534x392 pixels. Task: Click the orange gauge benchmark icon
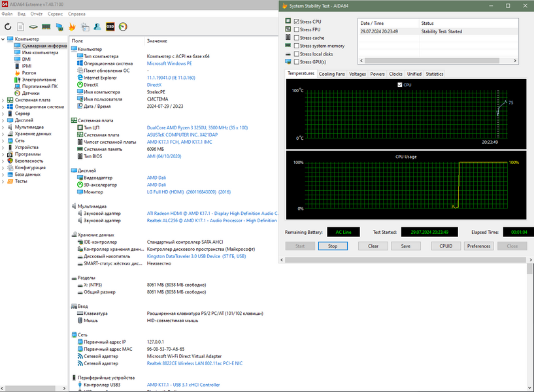tap(123, 27)
